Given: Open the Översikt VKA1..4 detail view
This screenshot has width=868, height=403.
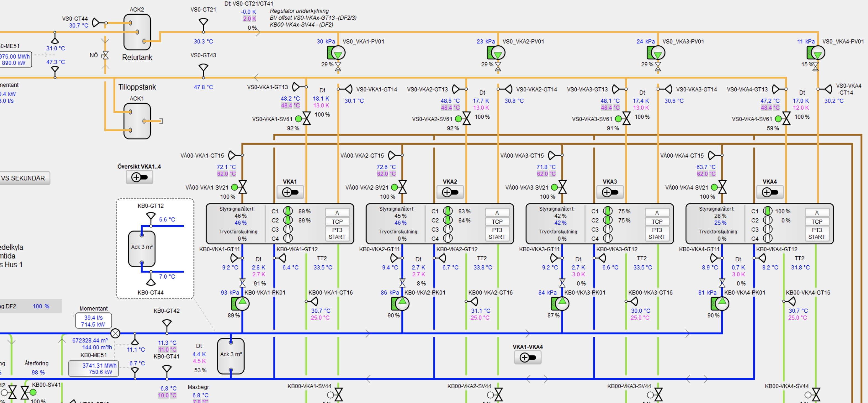Looking at the screenshot, I should [x=139, y=177].
